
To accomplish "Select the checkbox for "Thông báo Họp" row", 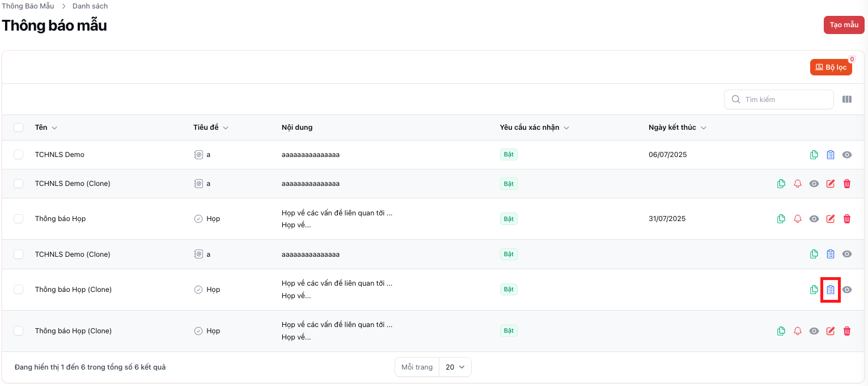I will click(18, 218).
